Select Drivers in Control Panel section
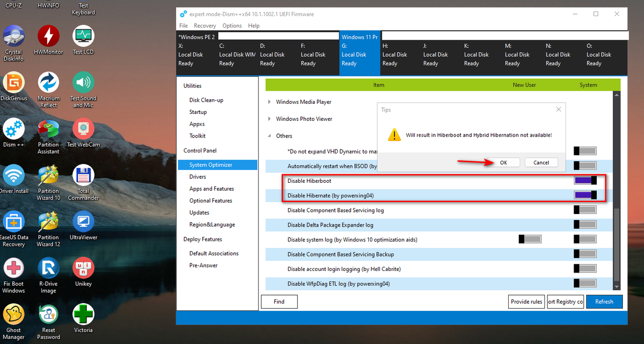Viewport: 644px width, 344px height. pyautogui.click(x=198, y=177)
